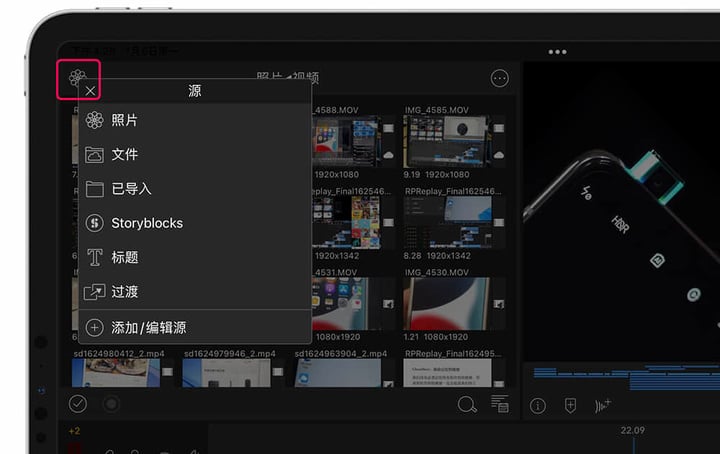Tap the waveform plus add-to-timeline icon
Viewport: 720px width, 454px height.
click(602, 406)
